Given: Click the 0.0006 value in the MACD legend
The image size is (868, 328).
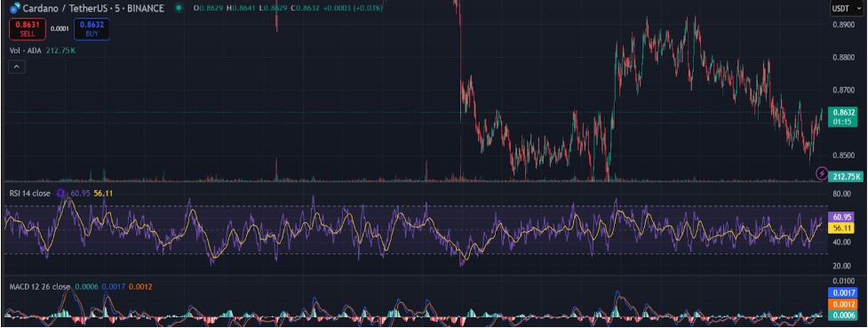Looking at the screenshot, I should (86, 287).
